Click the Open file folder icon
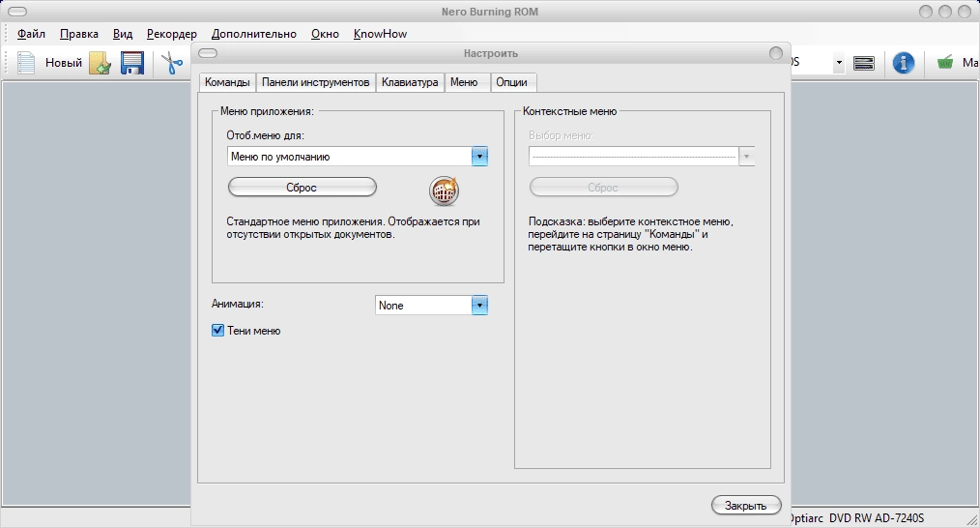 pyautogui.click(x=100, y=63)
